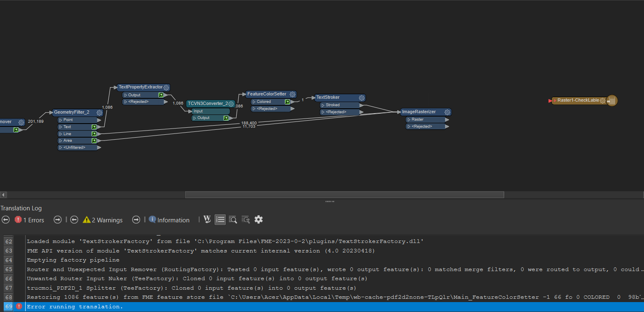Click the TCVN3Converter_2 Input port

(x=211, y=111)
